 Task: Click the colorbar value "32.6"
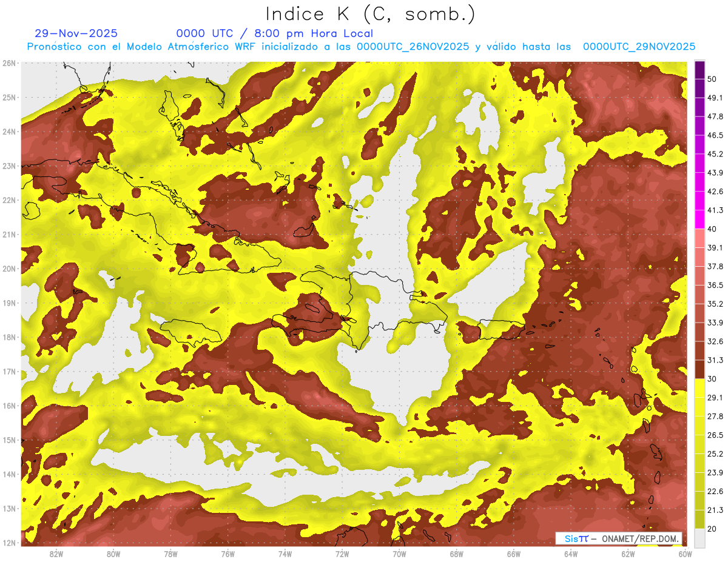pyautogui.click(x=715, y=341)
